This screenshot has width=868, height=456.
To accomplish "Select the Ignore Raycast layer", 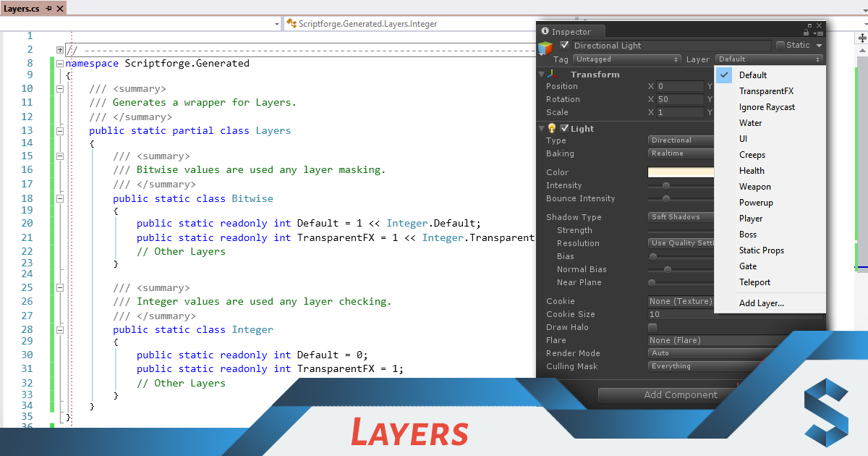I will pyautogui.click(x=770, y=107).
